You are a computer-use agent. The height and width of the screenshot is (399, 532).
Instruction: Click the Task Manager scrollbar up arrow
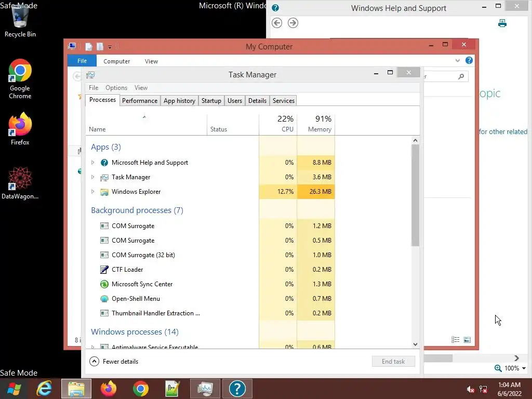415,140
